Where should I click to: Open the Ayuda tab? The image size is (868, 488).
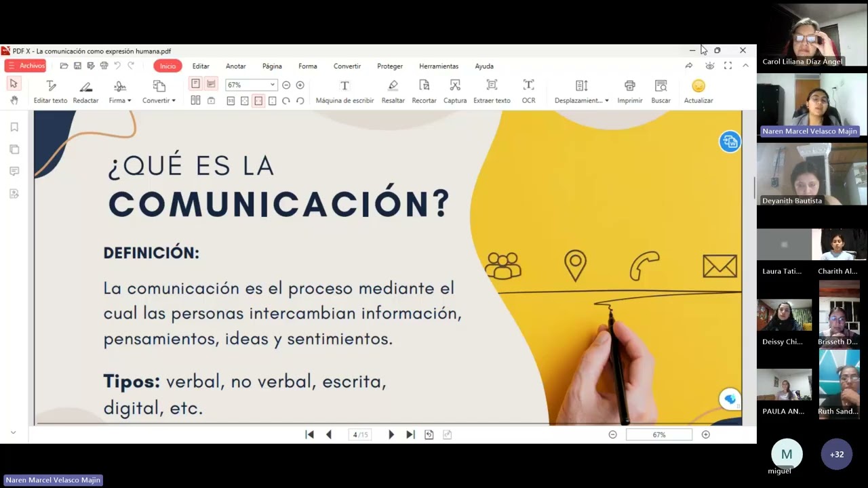[x=484, y=66]
